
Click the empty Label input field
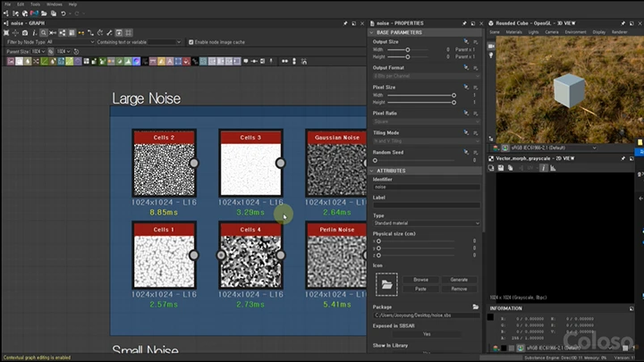(427, 206)
